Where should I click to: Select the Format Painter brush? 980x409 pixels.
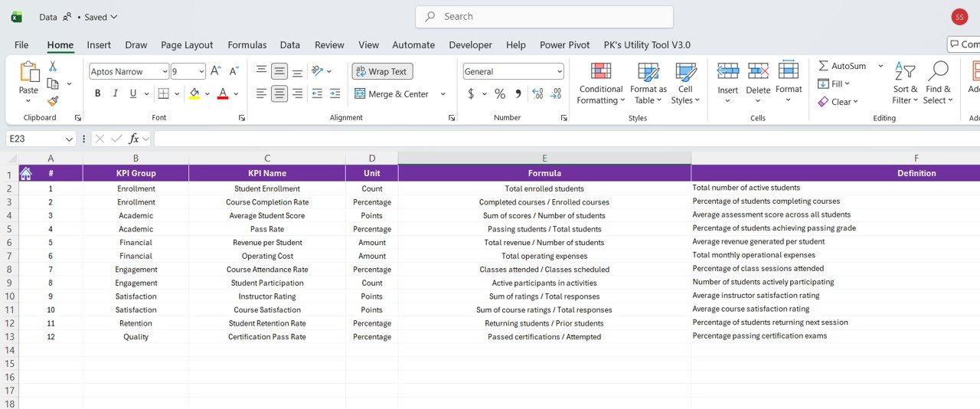click(x=53, y=100)
